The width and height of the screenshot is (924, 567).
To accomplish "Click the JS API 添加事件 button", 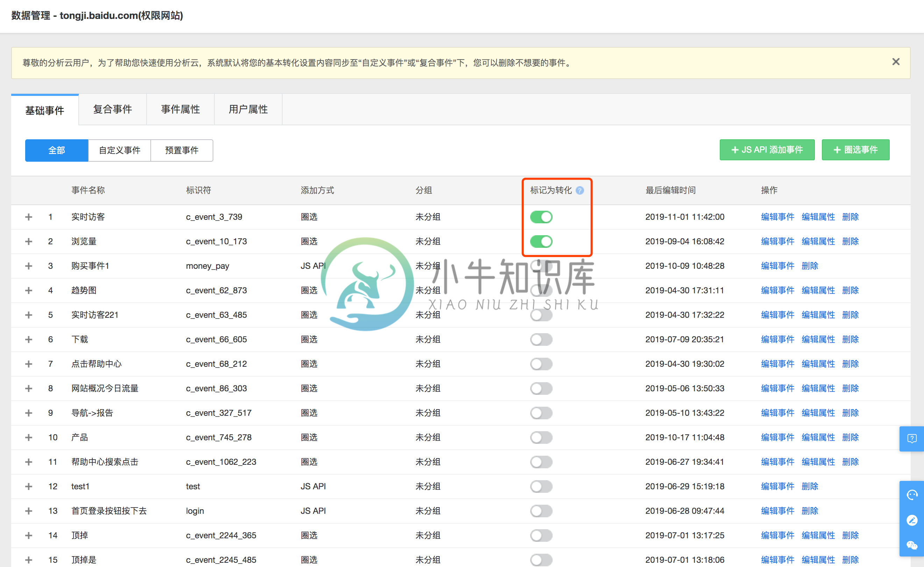I will click(x=767, y=150).
